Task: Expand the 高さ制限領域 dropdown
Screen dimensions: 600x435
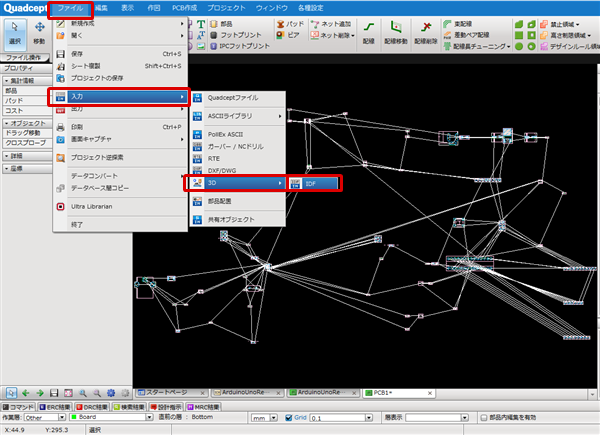Action: coord(589,36)
